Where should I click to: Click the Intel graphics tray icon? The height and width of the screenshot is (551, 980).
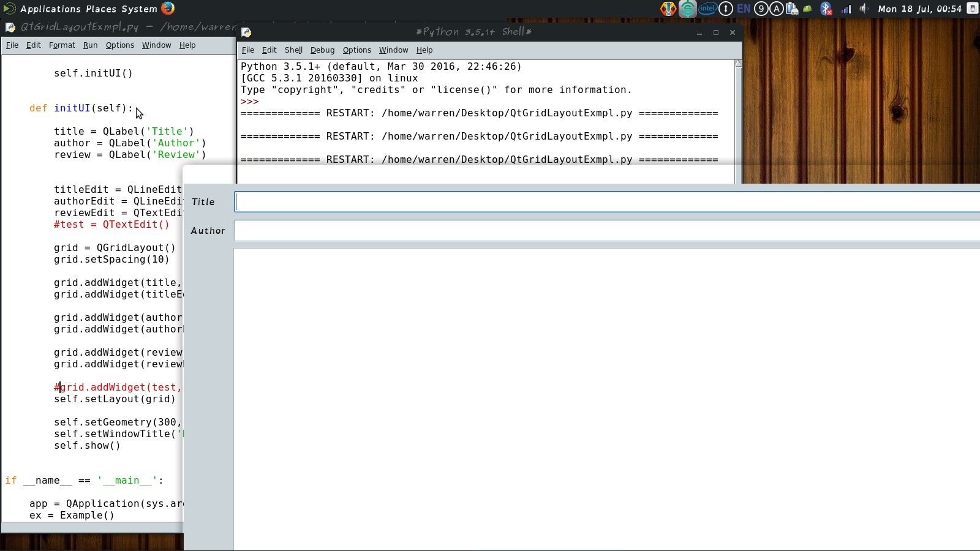[707, 9]
